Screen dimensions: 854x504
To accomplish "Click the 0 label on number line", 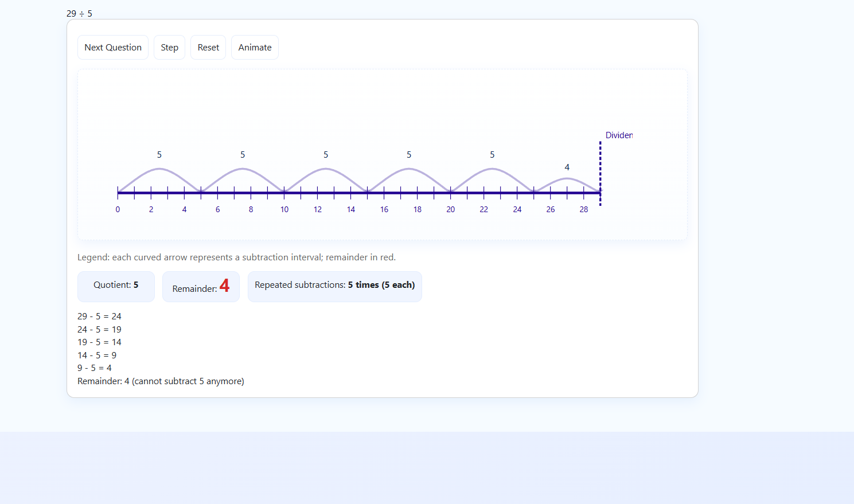I will 118,210.
